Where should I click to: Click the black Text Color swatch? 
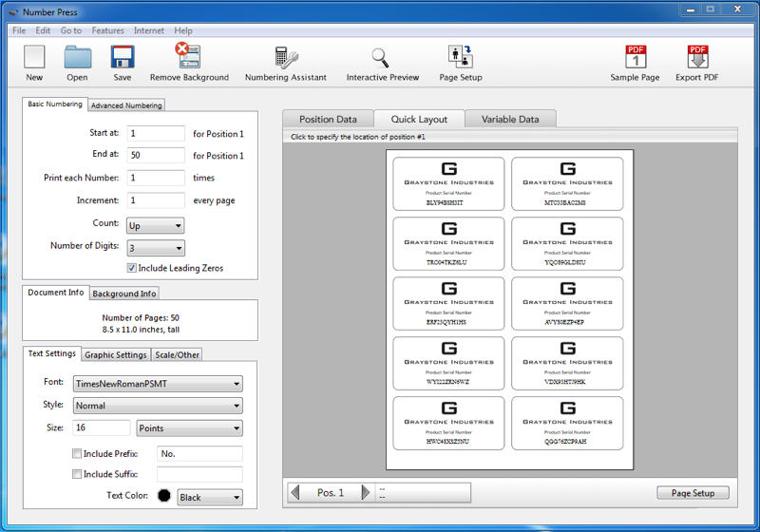click(164, 497)
